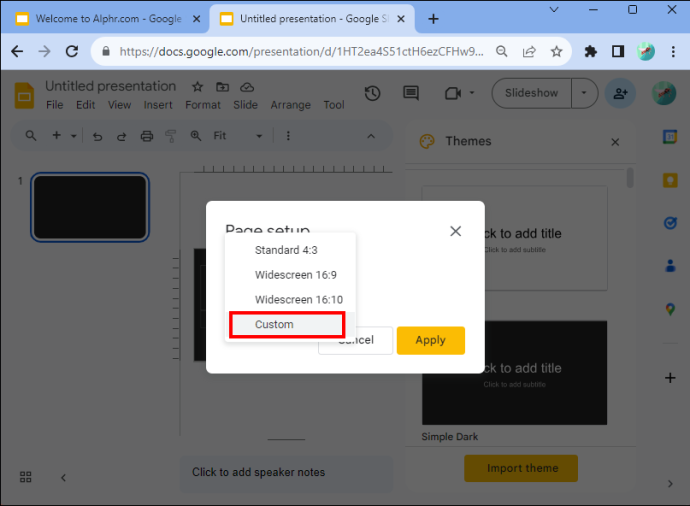The width and height of the screenshot is (690, 506).
Task: Open the Format menu
Action: click(x=202, y=105)
